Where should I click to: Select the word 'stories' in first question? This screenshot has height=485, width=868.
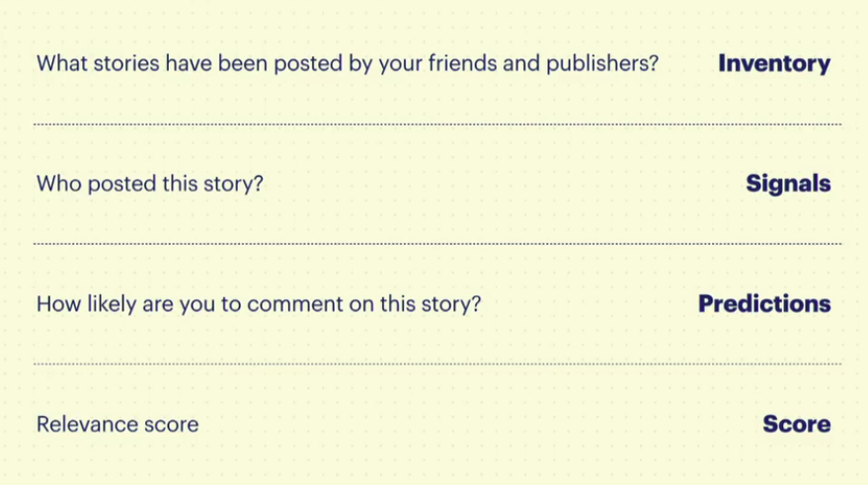126,63
